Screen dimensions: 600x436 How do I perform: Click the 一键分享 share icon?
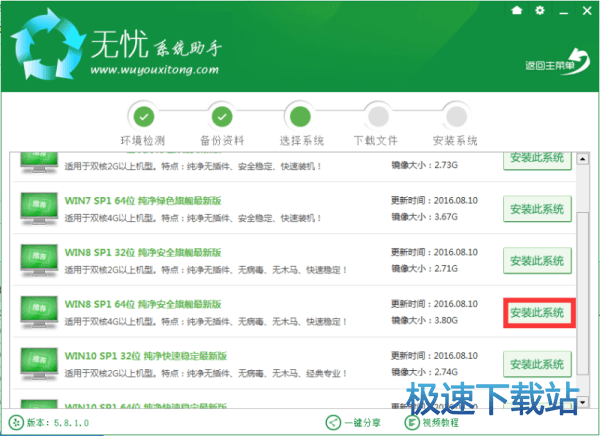[x=333, y=423]
